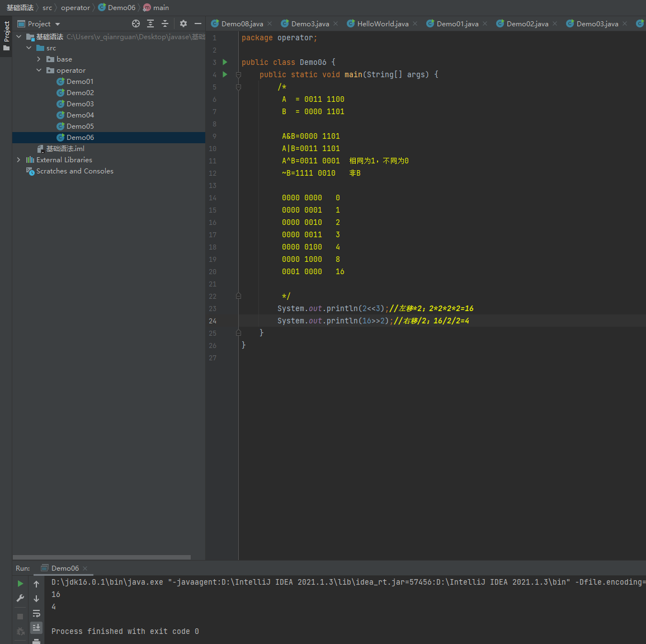Screen dimensions: 646x644
Task: Click main method breadcrumb
Action: coord(156,8)
